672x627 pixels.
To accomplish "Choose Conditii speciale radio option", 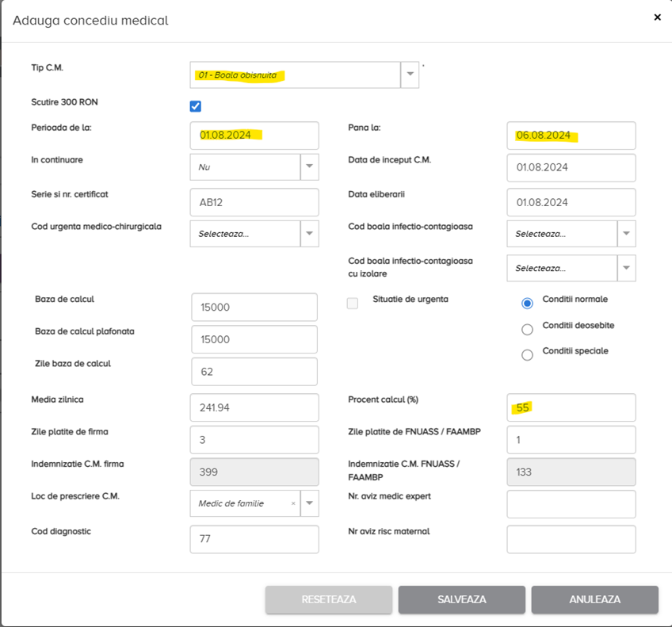I will [527, 355].
